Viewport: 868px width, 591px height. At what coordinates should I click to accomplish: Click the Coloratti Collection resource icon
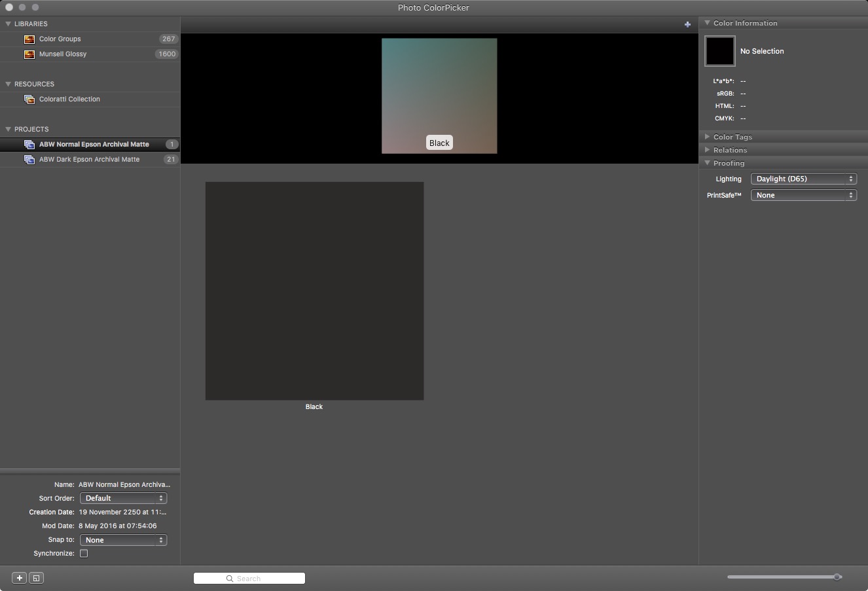click(29, 99)
